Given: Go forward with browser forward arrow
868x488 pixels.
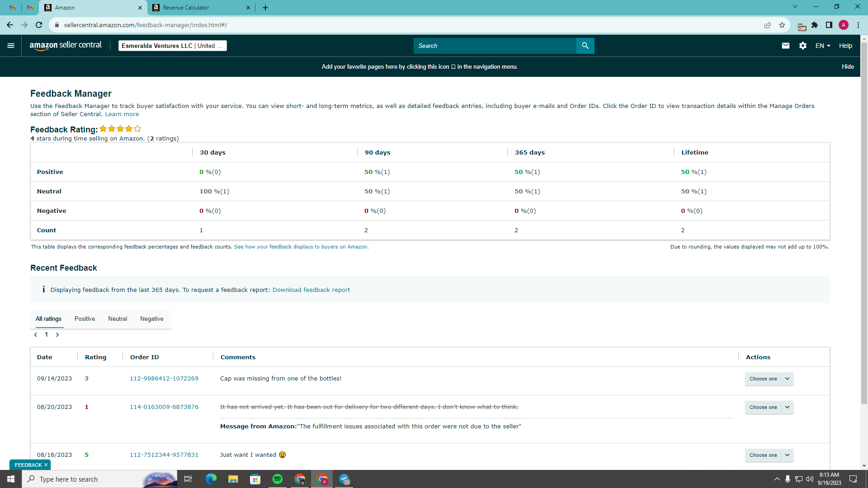Looking at the screenshot, I should click(24, 25).
